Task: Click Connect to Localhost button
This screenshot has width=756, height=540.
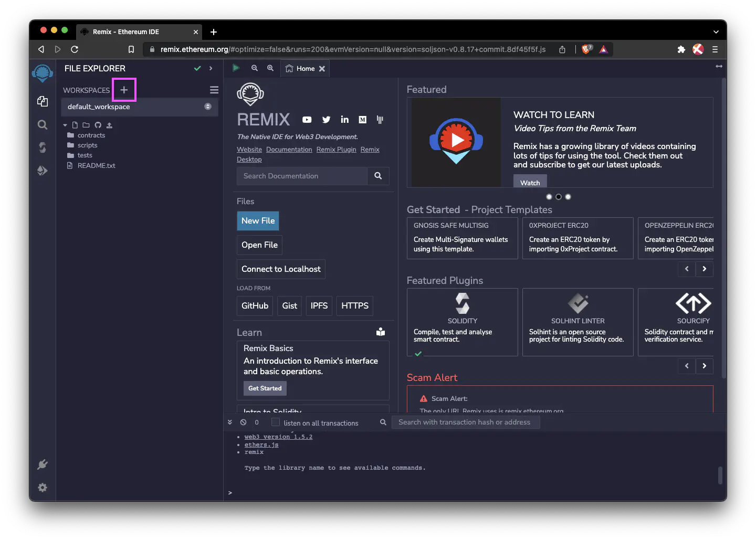Action: pos(281,269)
